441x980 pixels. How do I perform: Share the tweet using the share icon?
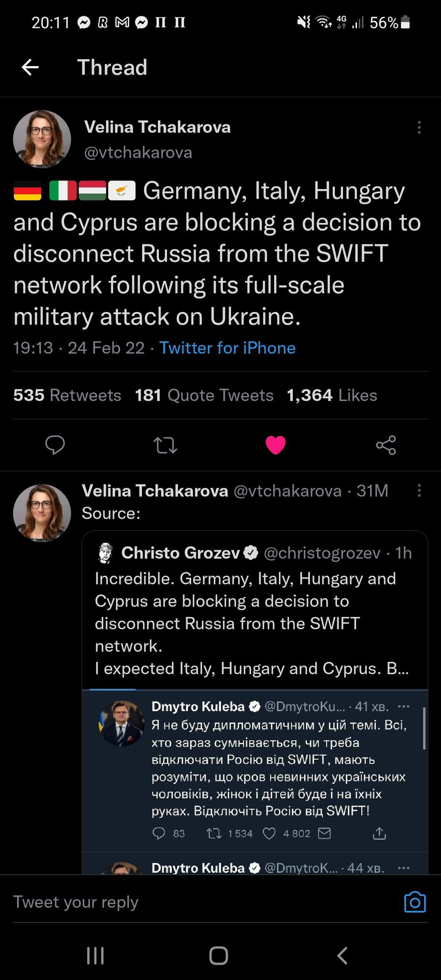point(386,445)
